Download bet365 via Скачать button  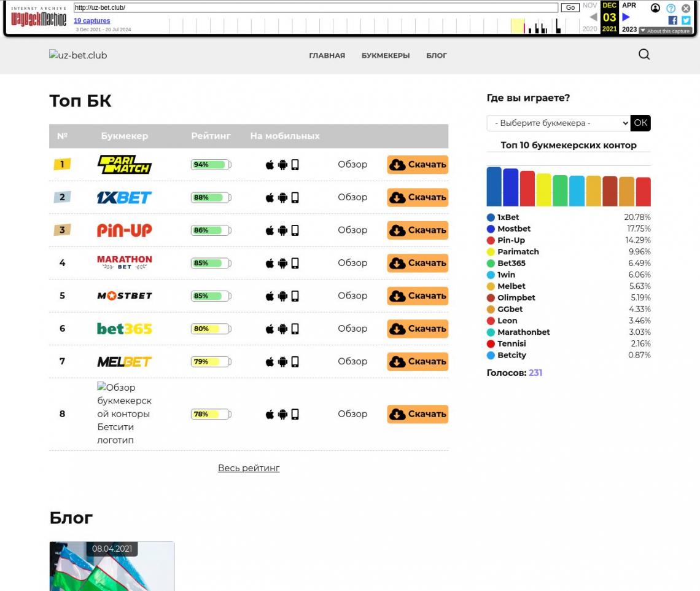(418, 329)
